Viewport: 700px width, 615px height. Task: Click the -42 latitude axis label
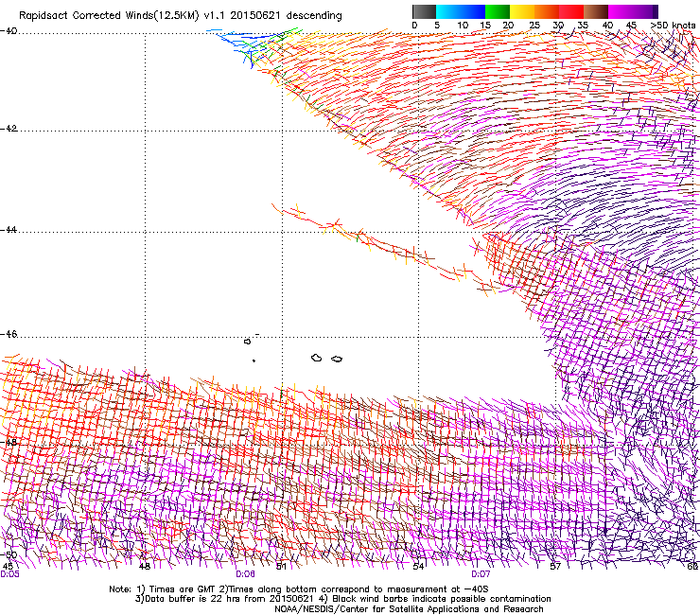[8, 129]
